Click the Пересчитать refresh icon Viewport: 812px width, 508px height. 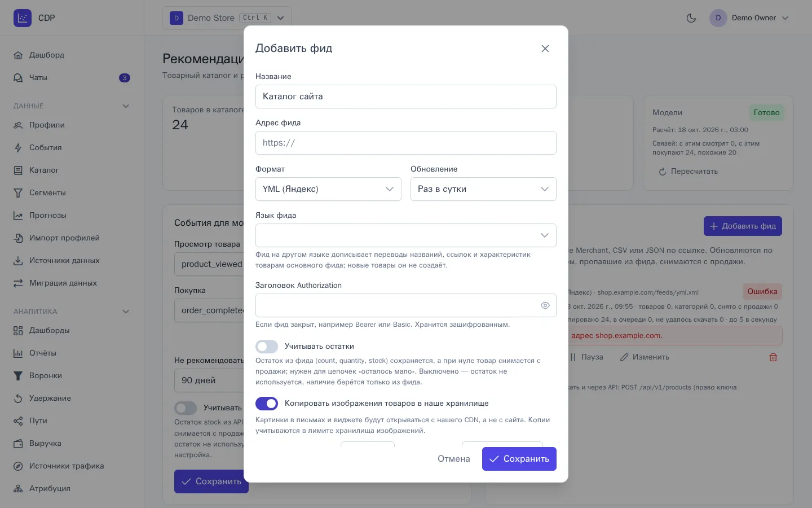pos(663,172)
